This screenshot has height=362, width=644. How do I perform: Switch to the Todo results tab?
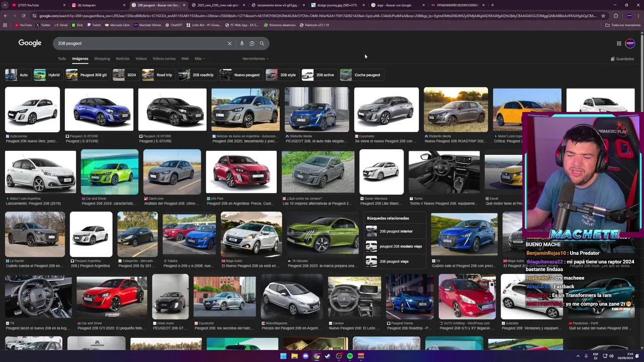tap(62, 59)
